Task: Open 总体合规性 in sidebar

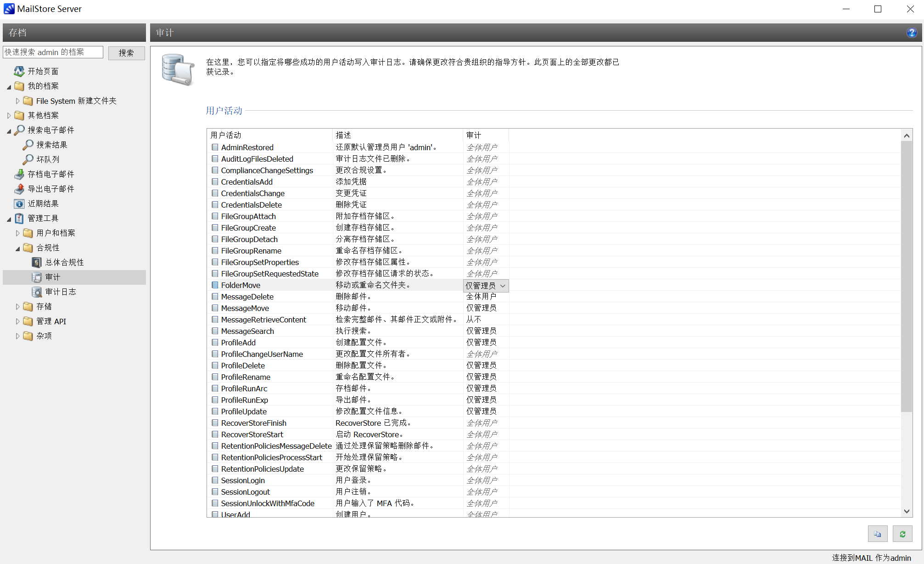Action: 64,262
